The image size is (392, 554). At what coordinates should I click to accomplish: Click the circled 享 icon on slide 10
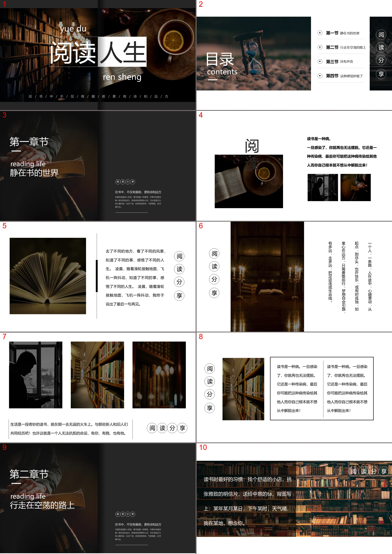coord(384,471)
